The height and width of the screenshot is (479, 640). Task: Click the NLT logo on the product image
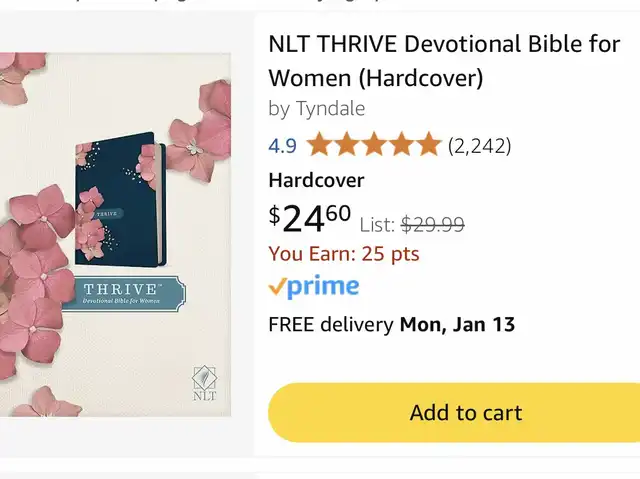point(204,382)
